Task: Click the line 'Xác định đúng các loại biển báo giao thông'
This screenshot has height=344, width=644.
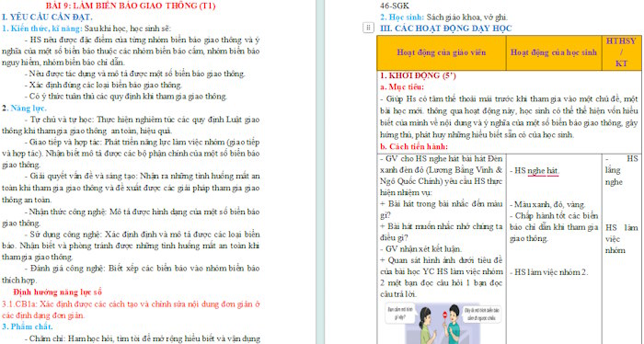Action: click(103, 85)
